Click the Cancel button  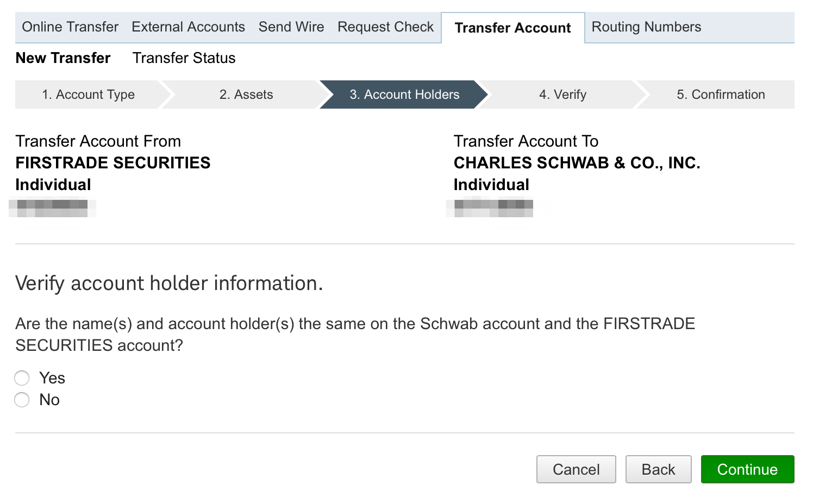tap(576, 469)
